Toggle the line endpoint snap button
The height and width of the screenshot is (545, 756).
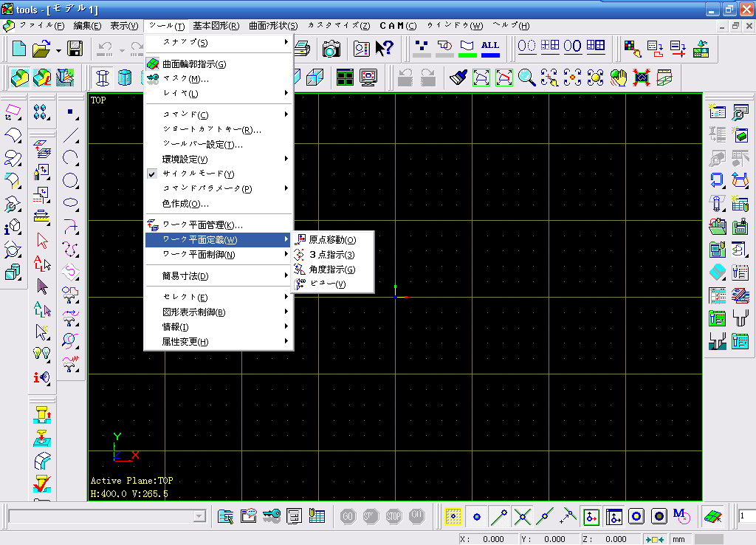[x=499, y=516]
